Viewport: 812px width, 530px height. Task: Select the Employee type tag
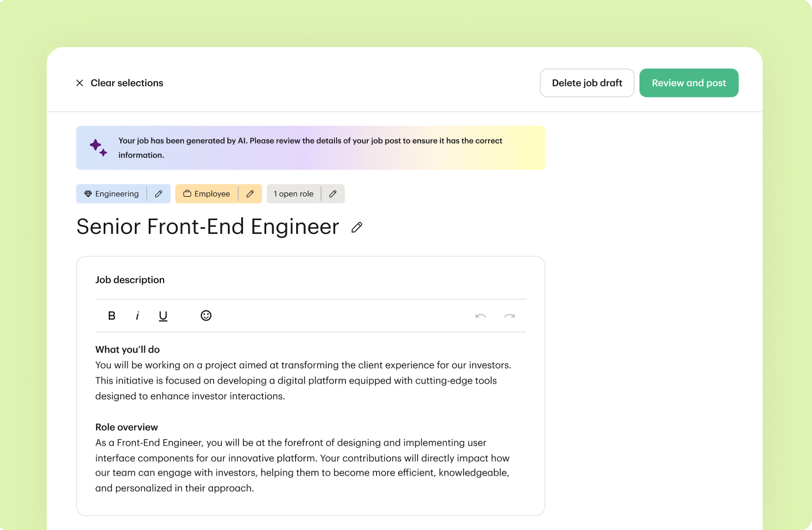pyautogui.click(x=207, y=194)
